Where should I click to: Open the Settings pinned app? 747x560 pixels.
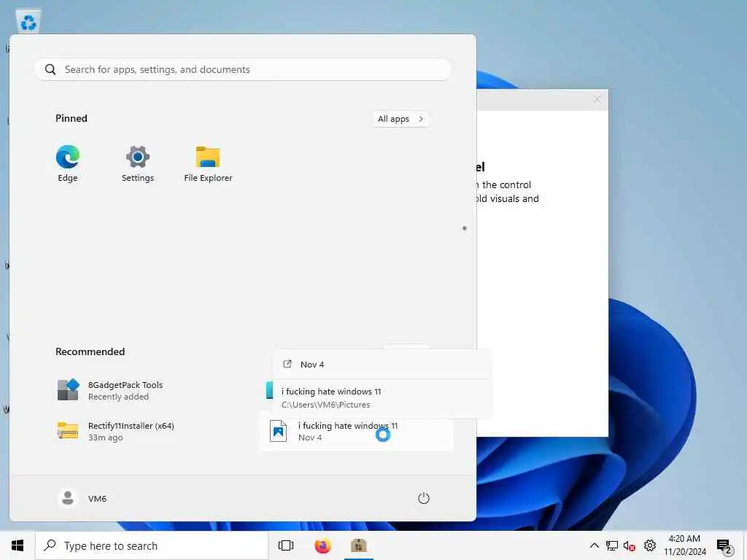tap(138, 163)
